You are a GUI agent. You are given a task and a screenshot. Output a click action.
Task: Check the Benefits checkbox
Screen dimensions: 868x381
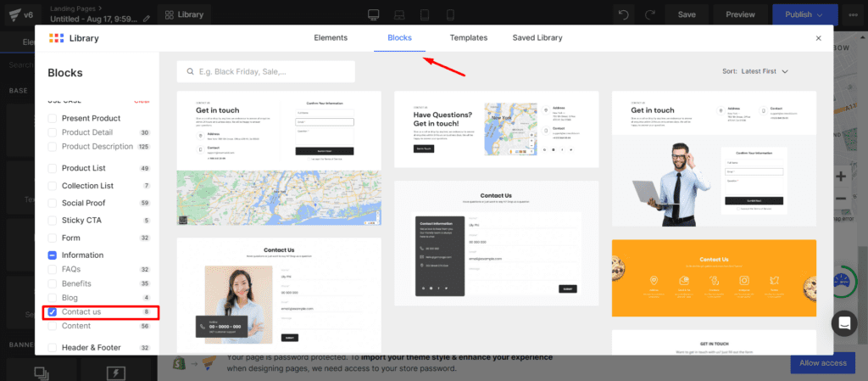52,283
